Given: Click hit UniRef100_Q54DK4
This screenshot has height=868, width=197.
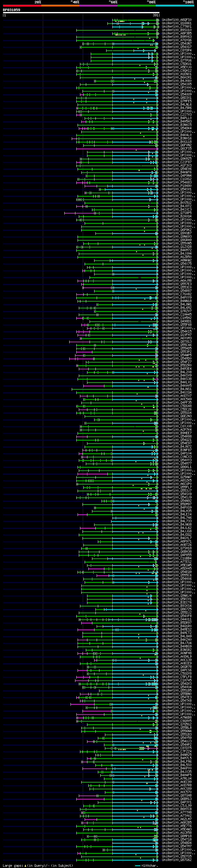Looking at the screenshot, I should [177, 128].
